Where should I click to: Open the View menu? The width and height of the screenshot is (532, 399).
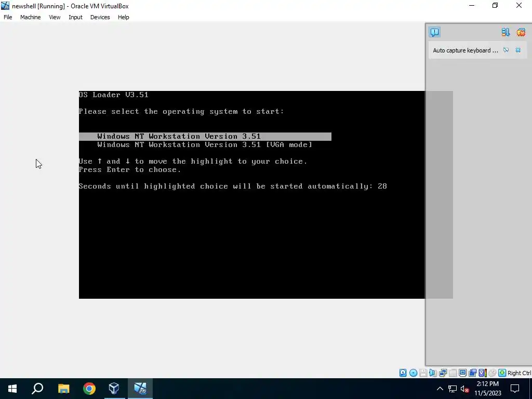pyautogui.click(x=55, y=17)
